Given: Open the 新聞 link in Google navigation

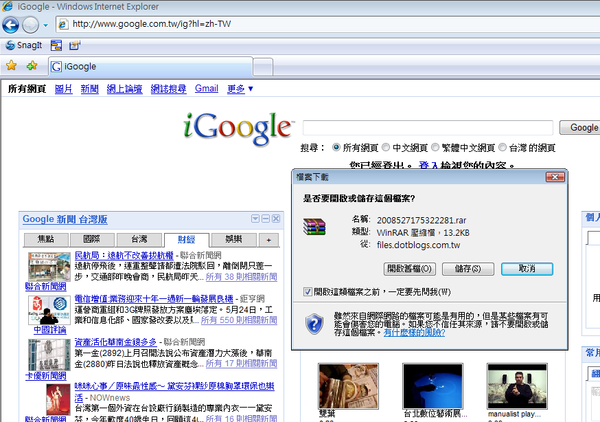Looking at the screenshot, I should 90,89.
